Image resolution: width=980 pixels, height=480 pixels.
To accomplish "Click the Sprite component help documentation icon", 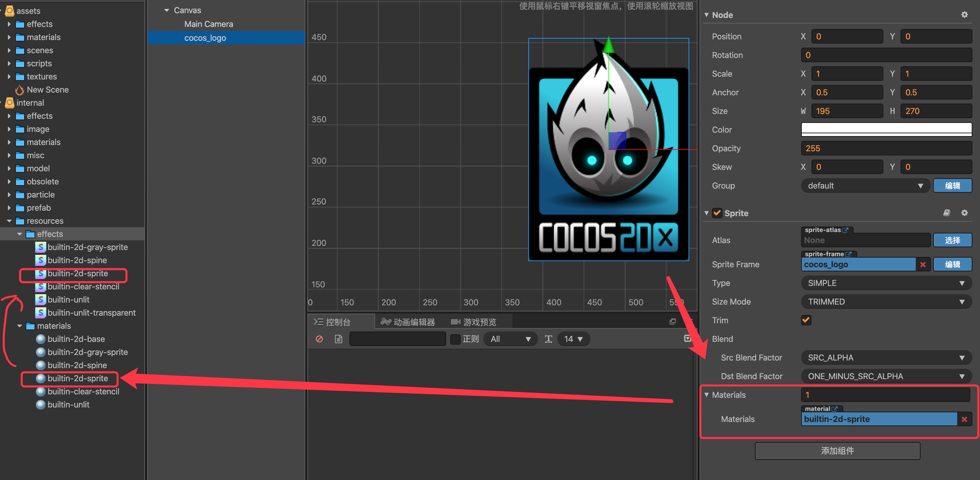I will [x=947, y=213].
